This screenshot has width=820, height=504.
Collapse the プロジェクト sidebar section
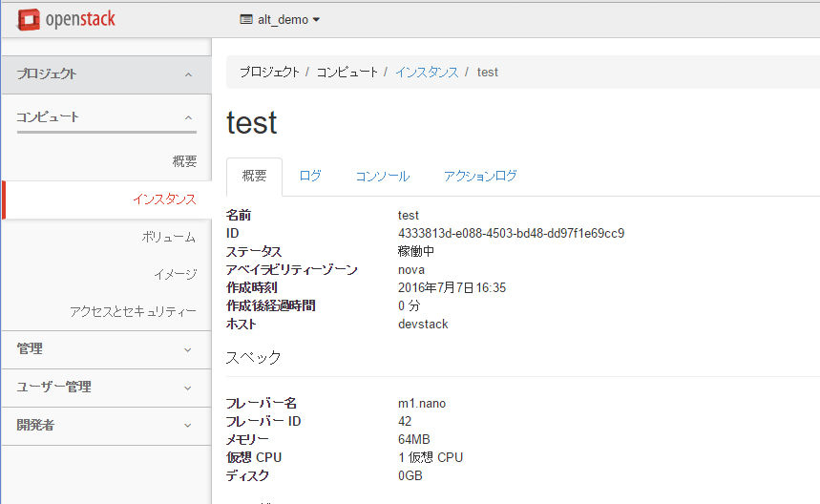point(105,74)
